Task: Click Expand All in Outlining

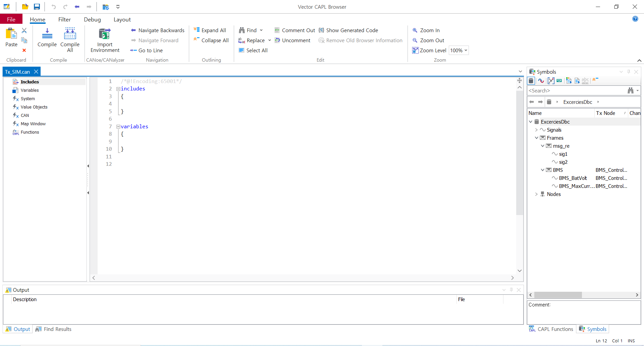Action: 210,30
